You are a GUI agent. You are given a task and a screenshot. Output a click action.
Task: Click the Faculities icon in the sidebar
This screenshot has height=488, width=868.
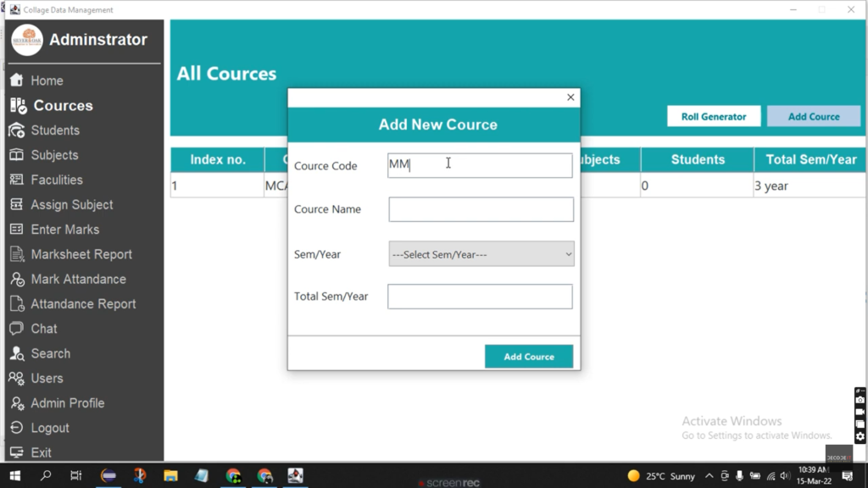(x=17, y=180)
